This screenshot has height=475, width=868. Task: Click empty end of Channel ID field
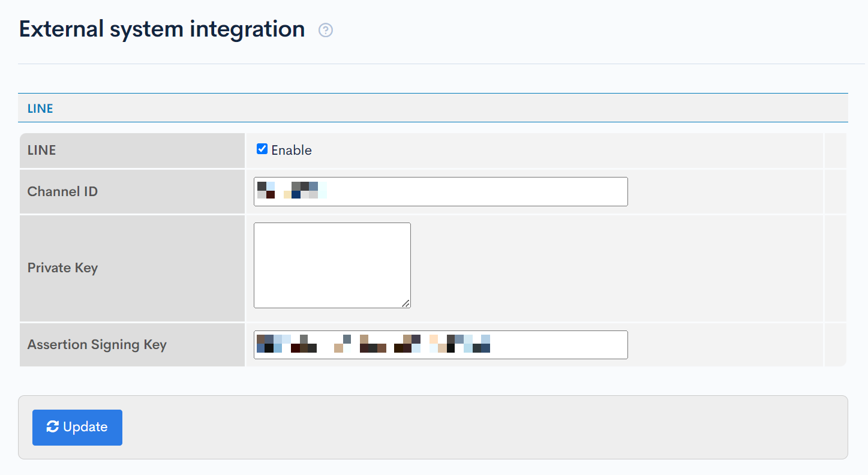click(x=477, y=191)
